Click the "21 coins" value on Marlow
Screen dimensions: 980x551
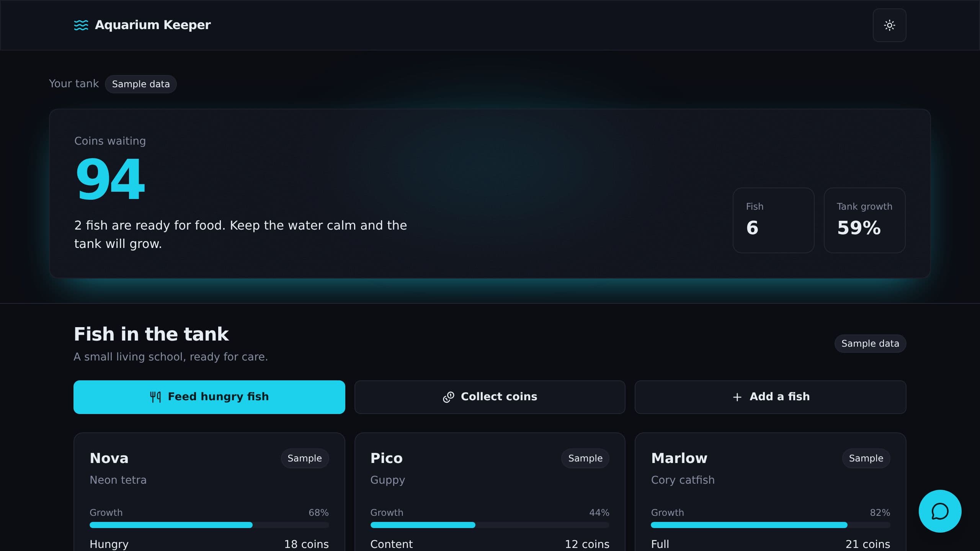point(867,544)
